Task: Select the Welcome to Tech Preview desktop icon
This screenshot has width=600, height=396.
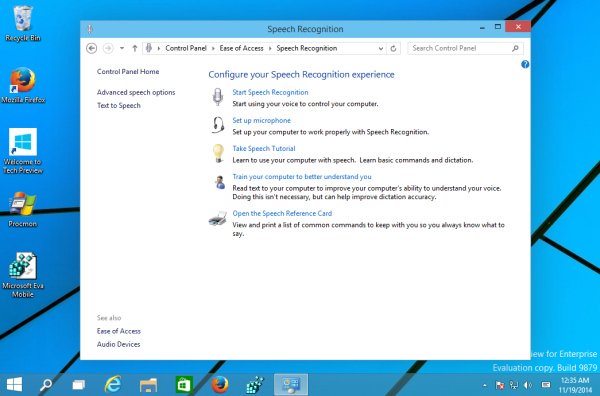Action: pos(23,151)
